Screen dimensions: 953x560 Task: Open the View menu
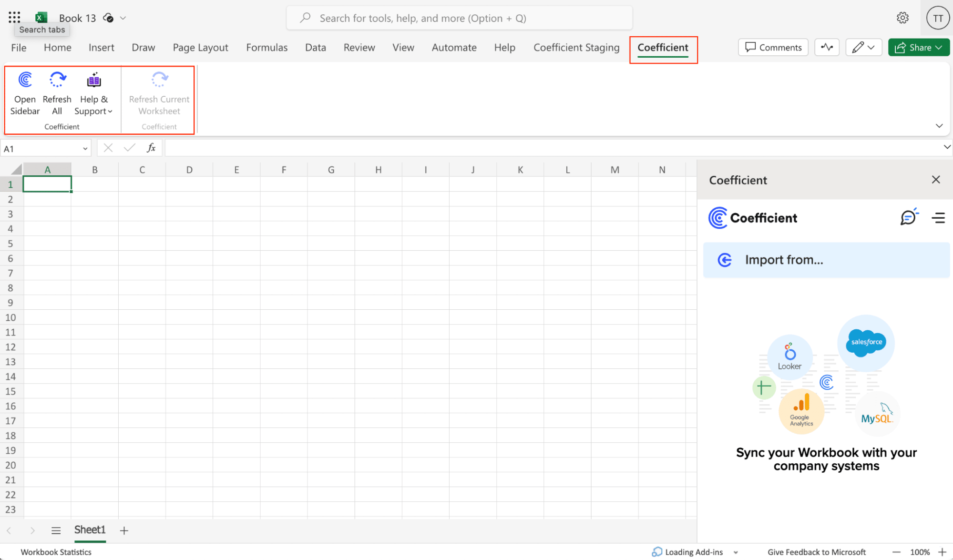(403, 47)
